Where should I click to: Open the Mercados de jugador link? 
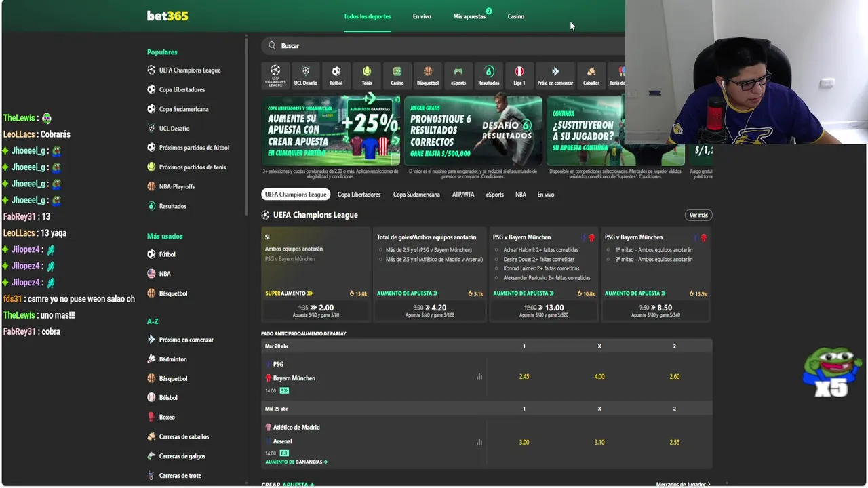683,484
